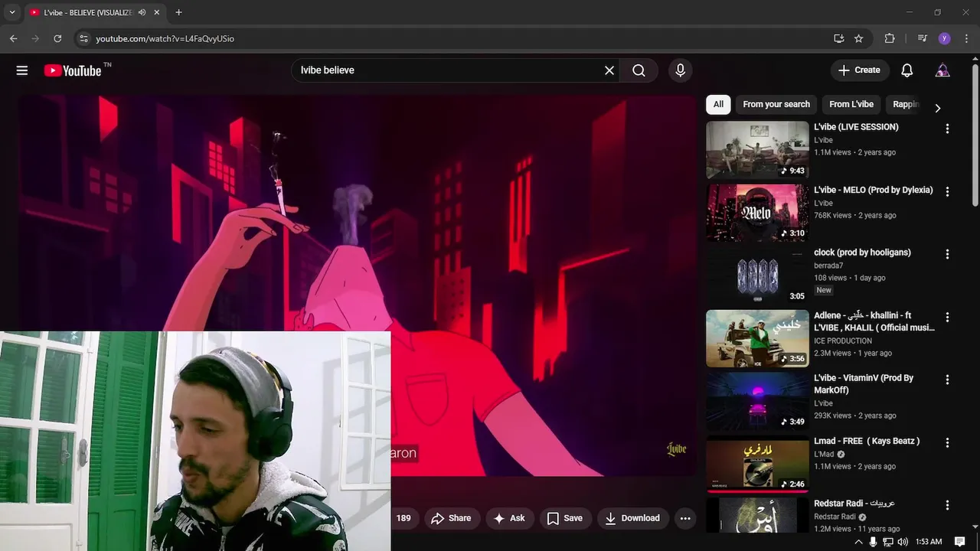Open more options for Adlene khallini video
Image resolution: width=980 pixels, height=551 pixels.
pyautogui.click(x=947, y=317)
